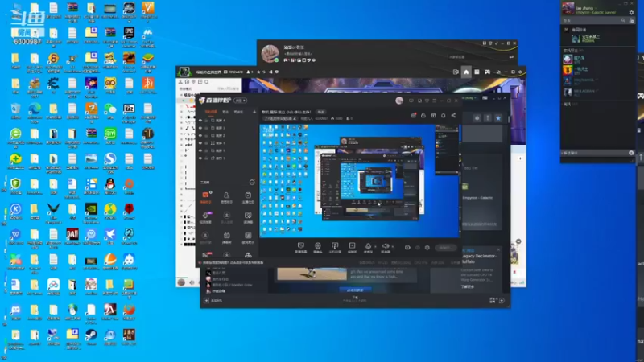
Task: Open the gift box icon with red dot
Action: (x=414, y=115)
